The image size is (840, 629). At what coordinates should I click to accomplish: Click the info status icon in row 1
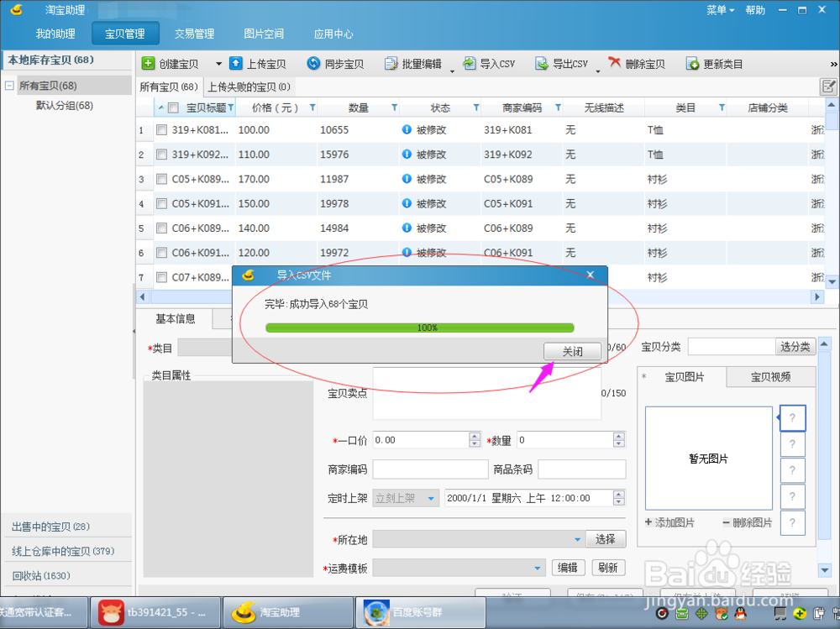pyautogui.click(x=407, y=129)
